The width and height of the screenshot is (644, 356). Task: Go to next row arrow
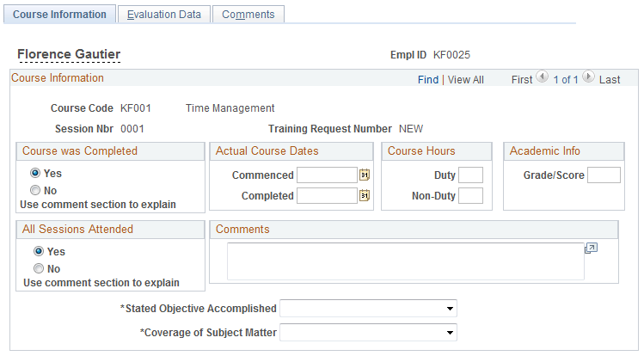(588, 77)
